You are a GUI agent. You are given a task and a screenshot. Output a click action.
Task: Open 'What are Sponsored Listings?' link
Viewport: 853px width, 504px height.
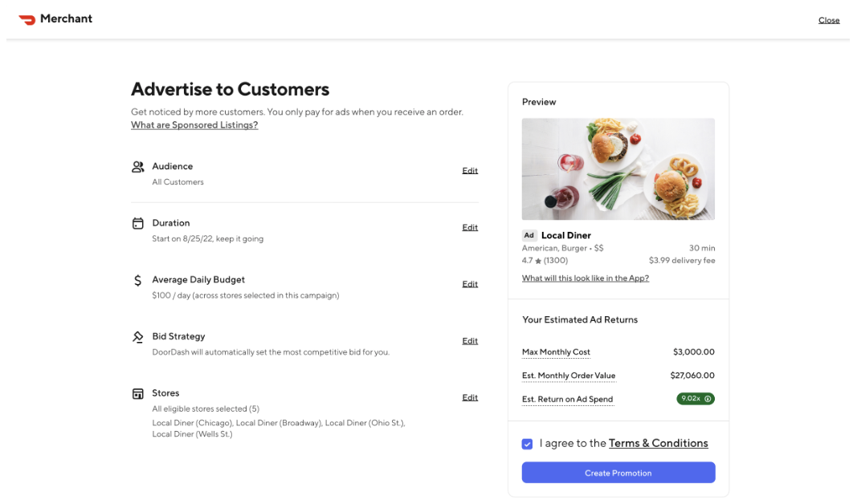[x=194, y=124]
